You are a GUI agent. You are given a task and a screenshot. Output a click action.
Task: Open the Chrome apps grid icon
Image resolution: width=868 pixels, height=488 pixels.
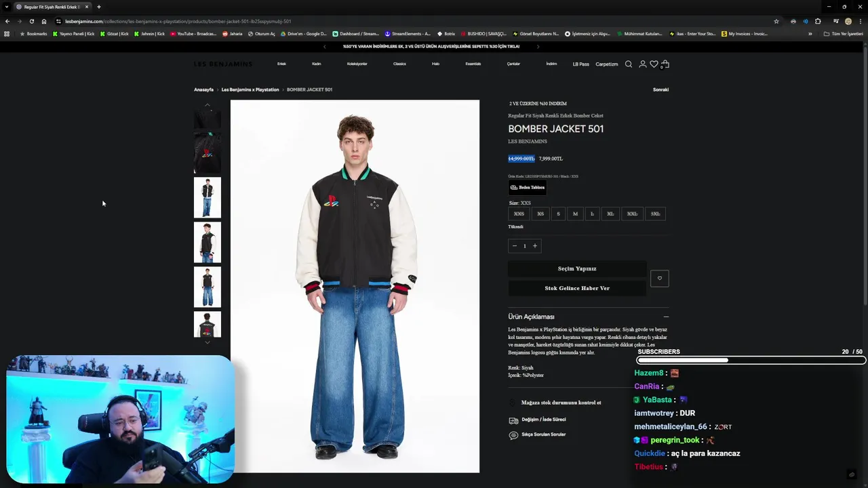(7, 34)
